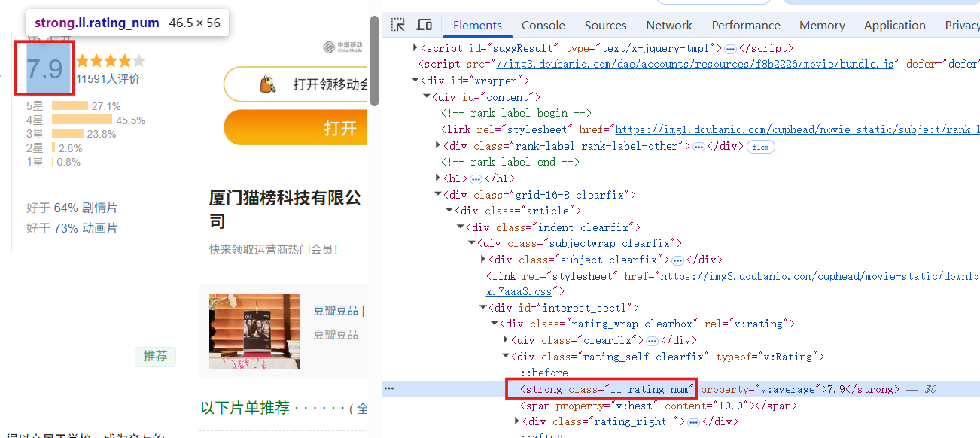Collapse the rating_wrap clearbox div
980x438 pixels.
pyautogui.click(x=495, y=324)
